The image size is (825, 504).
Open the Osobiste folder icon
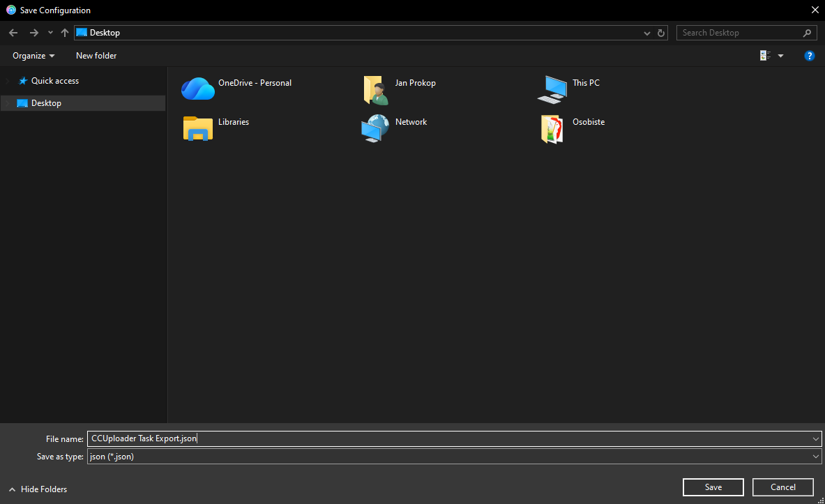coord(552,129)
